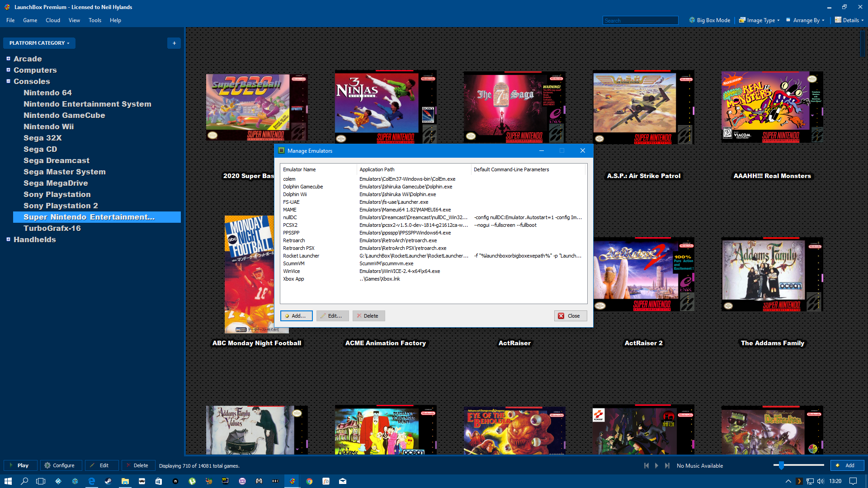The width and height of the screenshot is (868, 488).
Task: Select the Sony Playstation 2 platform
Action: pos(61,206)
